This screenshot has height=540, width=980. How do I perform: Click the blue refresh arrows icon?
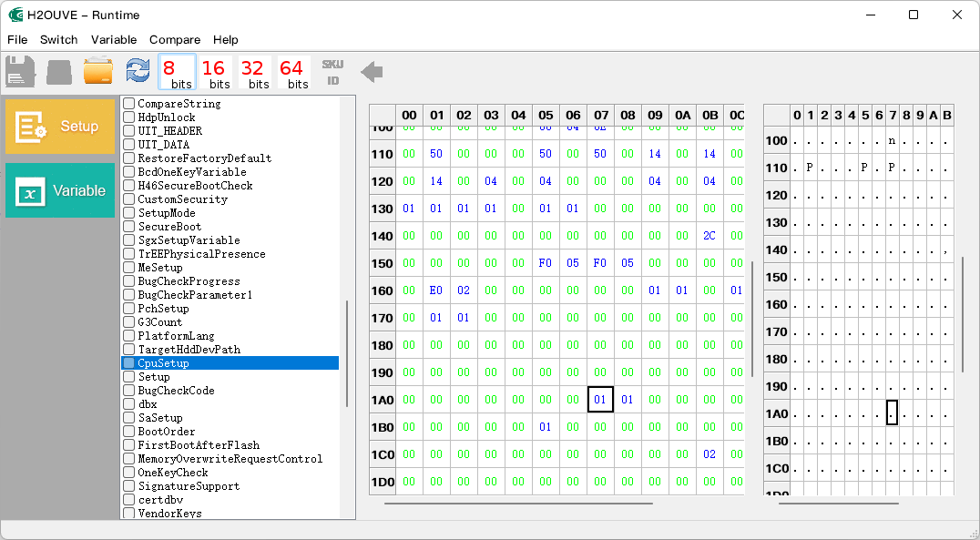pos(138,71)
